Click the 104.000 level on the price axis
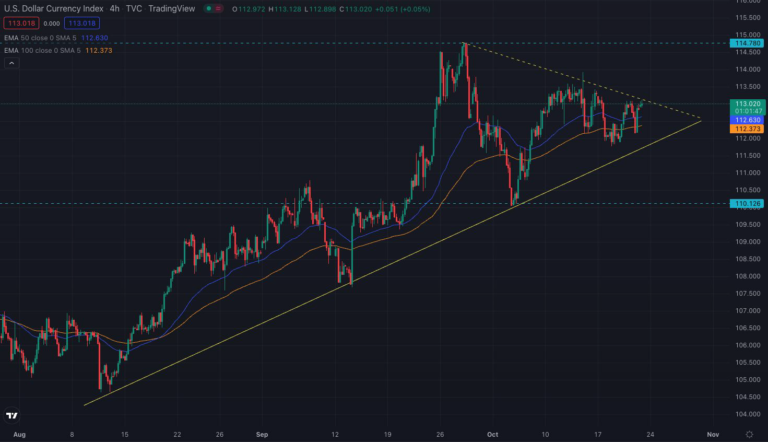The width and height of the screenshot is (768, 442). tap(748, 414)
